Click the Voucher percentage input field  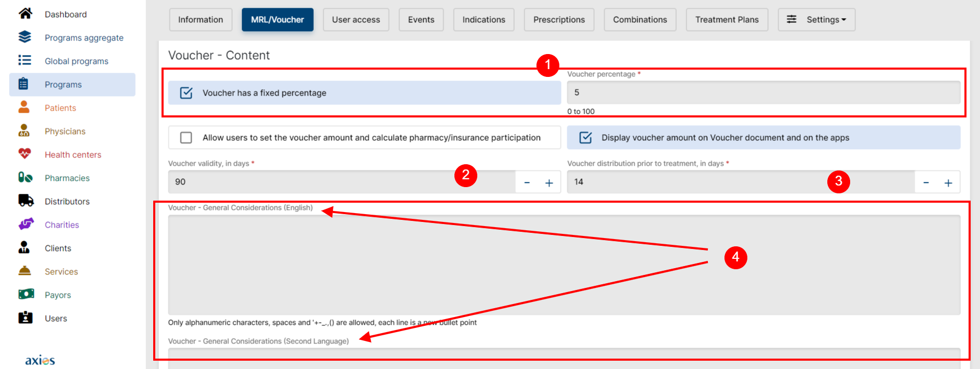click(x=763, y=93)
